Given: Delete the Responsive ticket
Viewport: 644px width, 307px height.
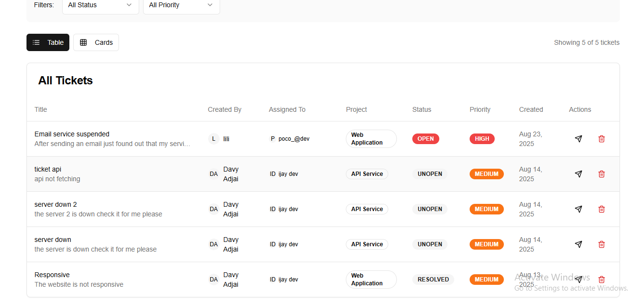Looking at the screenshot, I should 601,279.
